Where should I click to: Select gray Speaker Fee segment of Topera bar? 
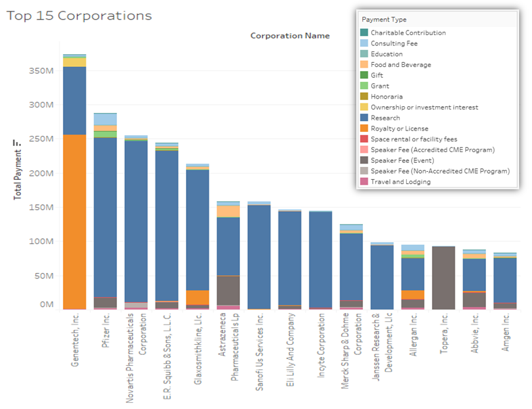pos(444,278)
